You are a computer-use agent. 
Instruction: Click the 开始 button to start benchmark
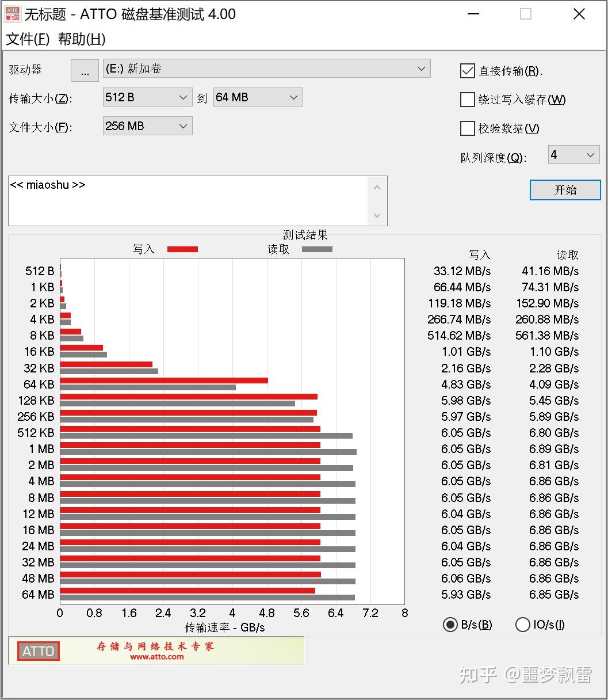point(564,190)
